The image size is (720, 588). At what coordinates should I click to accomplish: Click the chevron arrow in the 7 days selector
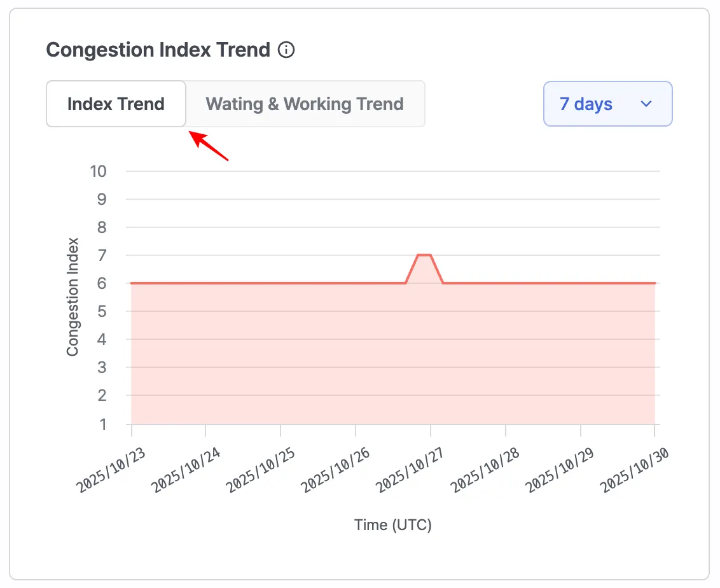coord(646,104)
